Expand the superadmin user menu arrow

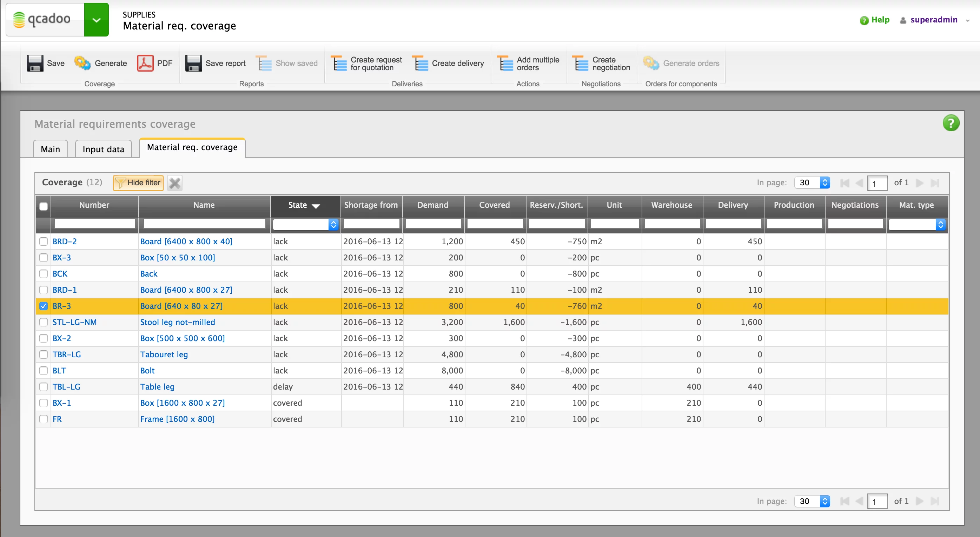point(967,21)
